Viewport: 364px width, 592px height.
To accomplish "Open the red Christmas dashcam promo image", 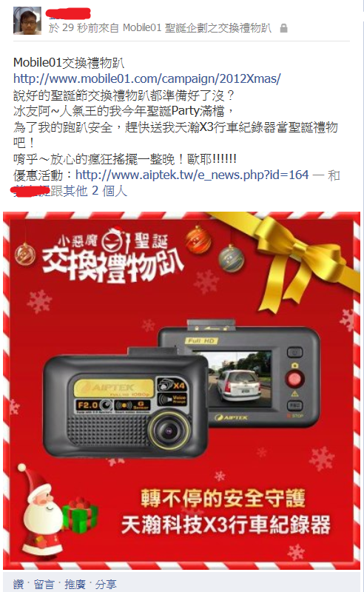I will [181, 391].
